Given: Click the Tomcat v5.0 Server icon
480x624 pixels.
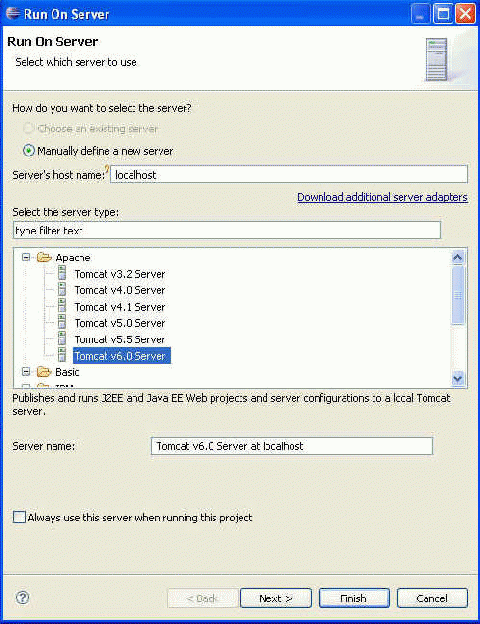Looking at the screenshot, I should (62, 322).
